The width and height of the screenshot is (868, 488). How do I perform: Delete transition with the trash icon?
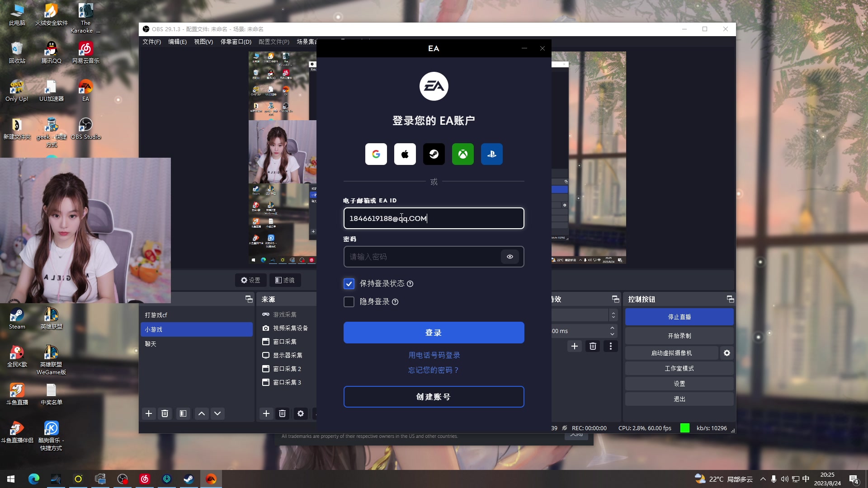(593, 346)
